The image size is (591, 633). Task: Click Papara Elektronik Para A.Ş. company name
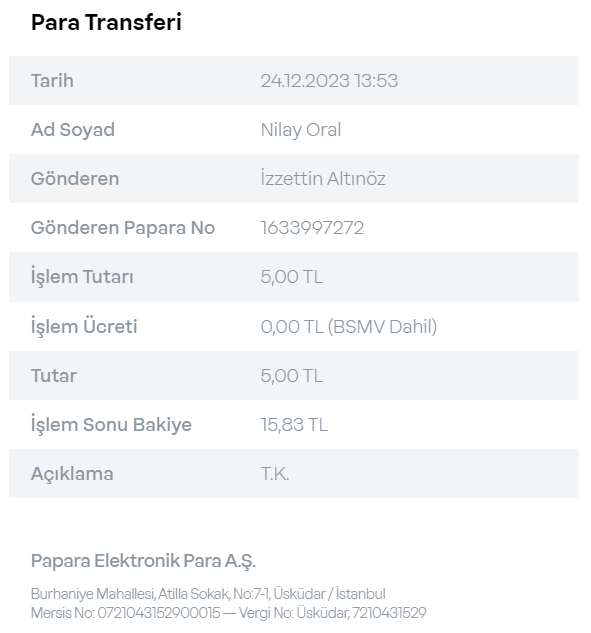tap(143, 561)
